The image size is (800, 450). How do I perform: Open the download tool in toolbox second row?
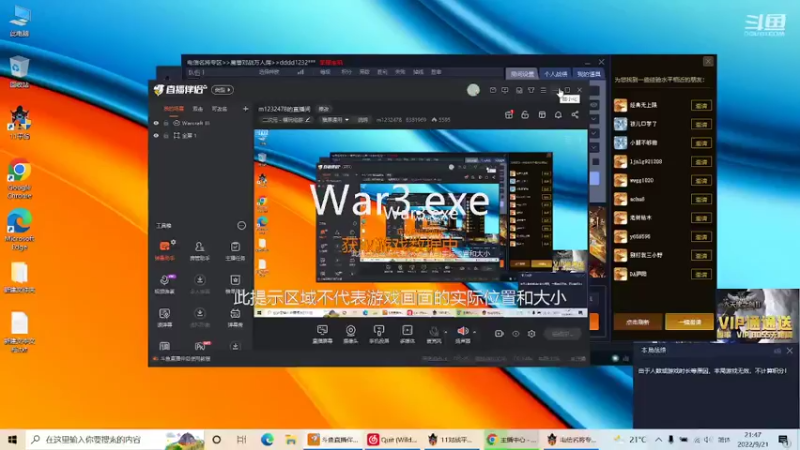[199, 284]
